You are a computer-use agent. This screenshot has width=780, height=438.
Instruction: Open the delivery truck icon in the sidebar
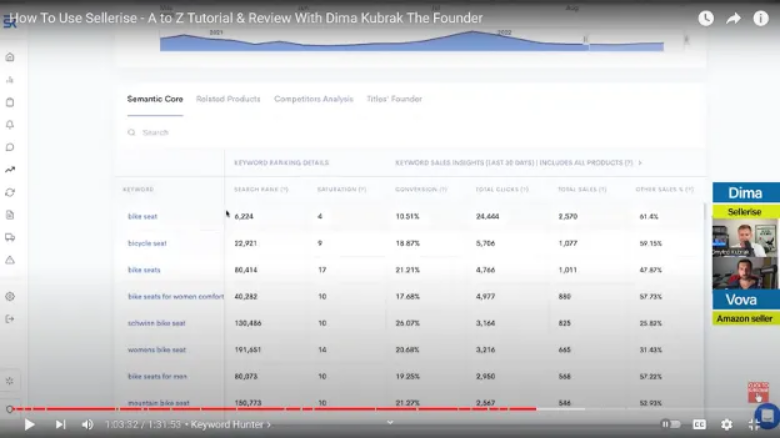click(x=10, y=237)
